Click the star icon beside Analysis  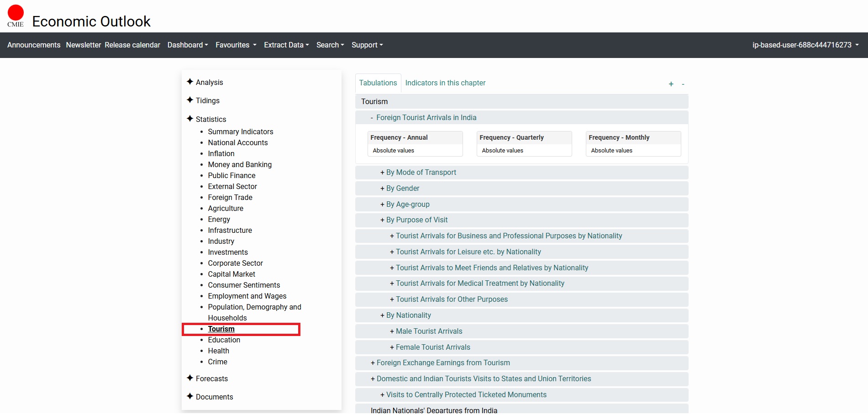[x=190, y=82]
